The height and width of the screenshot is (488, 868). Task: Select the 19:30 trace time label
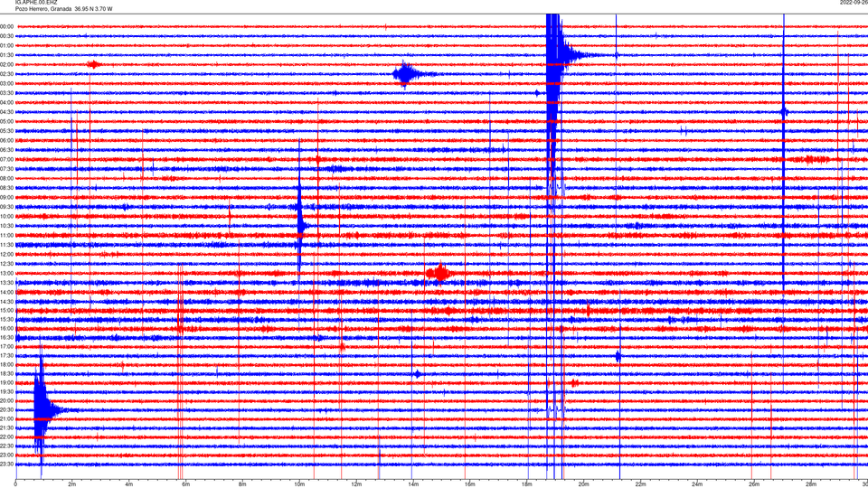7,391
